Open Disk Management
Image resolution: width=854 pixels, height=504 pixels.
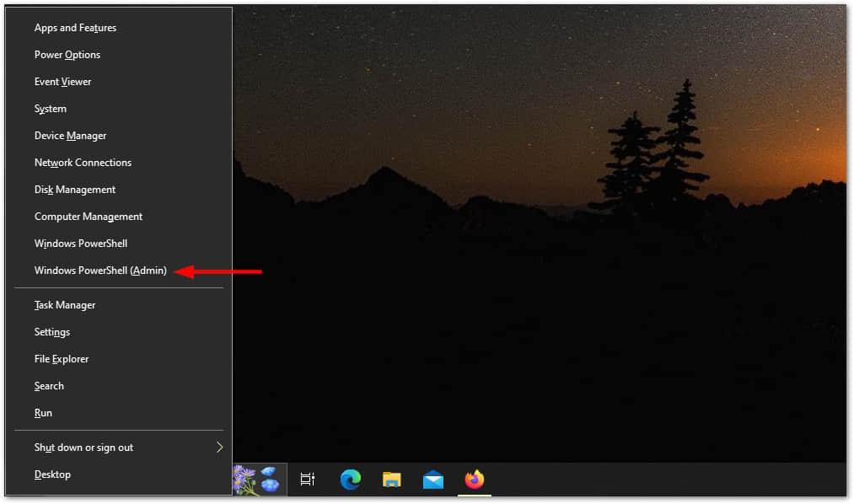[75, 190]
